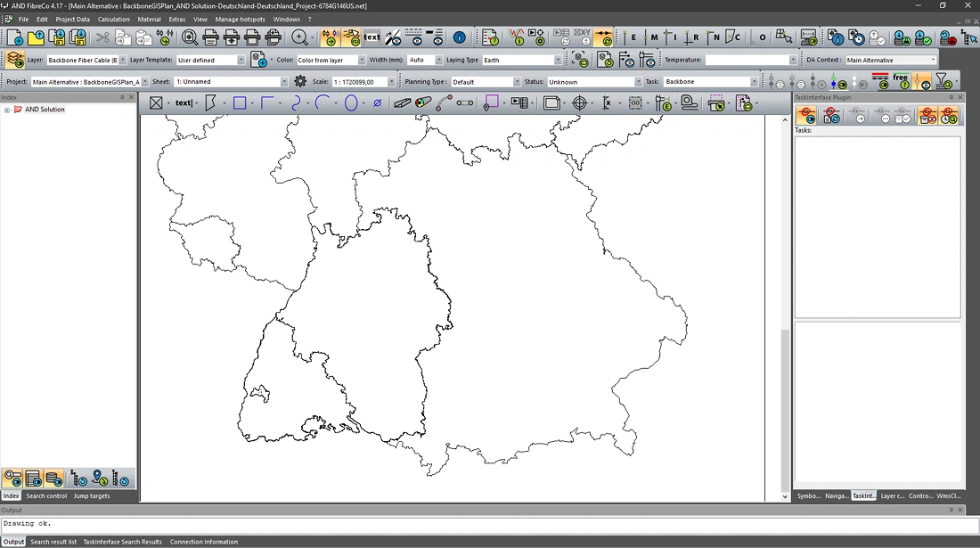Open the Project Data menu
Screen dimensions: 980x548
coord(72,20)
